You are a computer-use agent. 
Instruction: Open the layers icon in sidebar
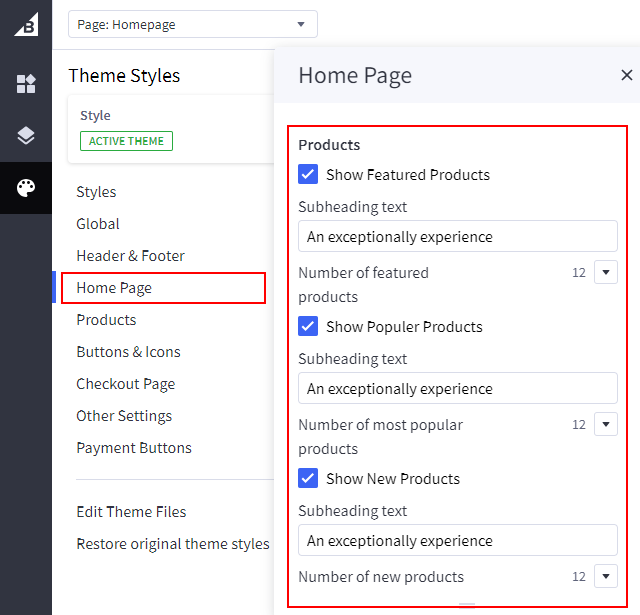(x=26, y=136)
